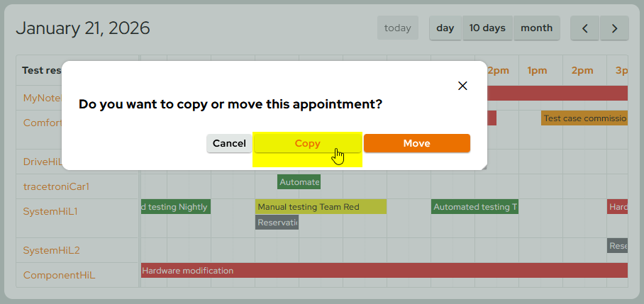
Task: Go to previous date range arrow
Action: coord(585,28)
